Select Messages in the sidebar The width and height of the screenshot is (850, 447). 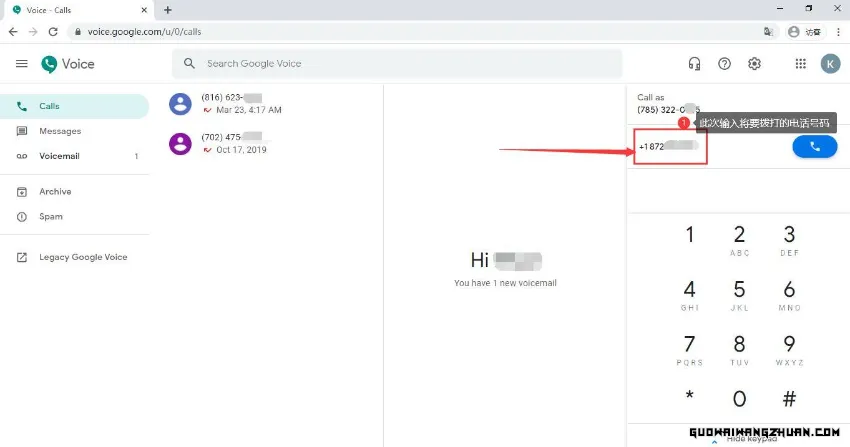[x=74, y=131]
